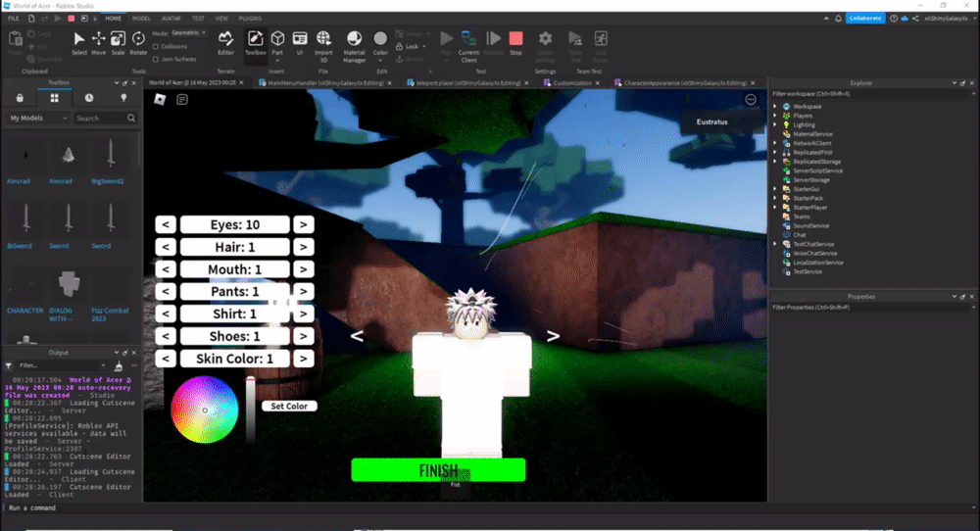Activate the Rotate tool
The image size is (980, 531).
coord(138,43)
